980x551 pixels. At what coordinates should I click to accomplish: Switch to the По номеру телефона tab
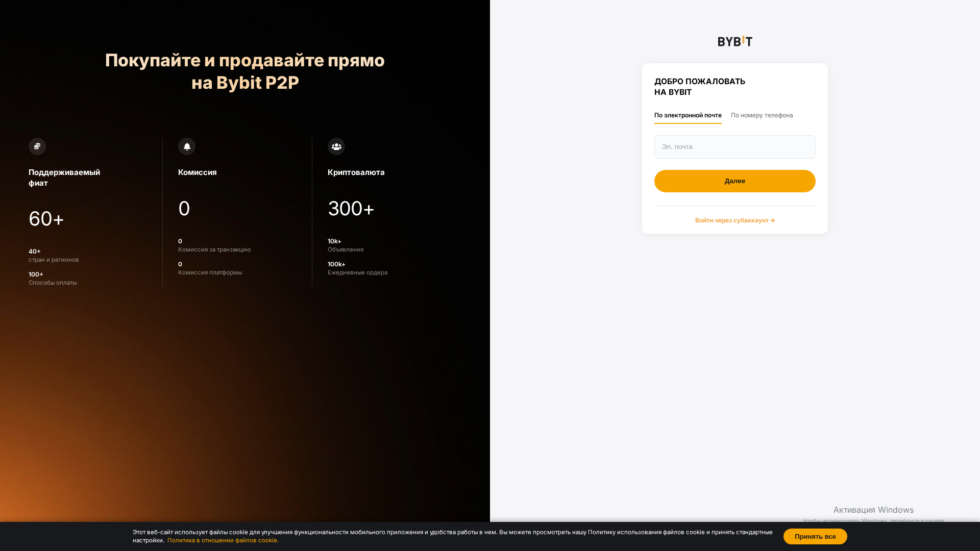pos(762,115)
